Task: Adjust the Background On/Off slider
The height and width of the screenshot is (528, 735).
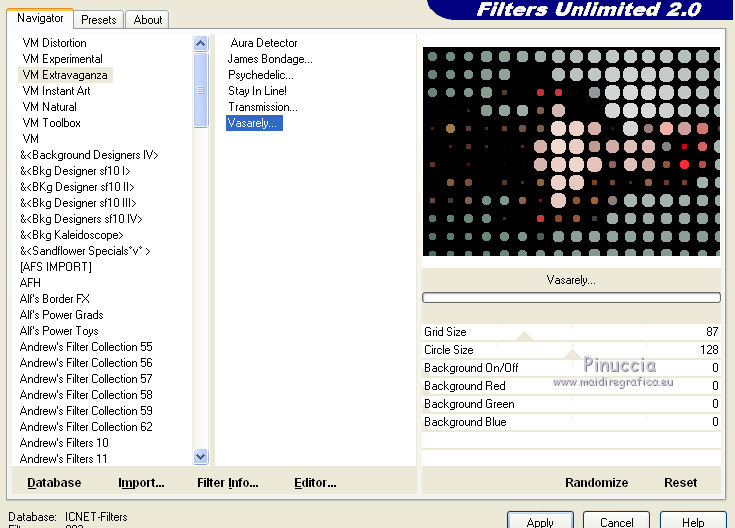Action: click(571, 368)
